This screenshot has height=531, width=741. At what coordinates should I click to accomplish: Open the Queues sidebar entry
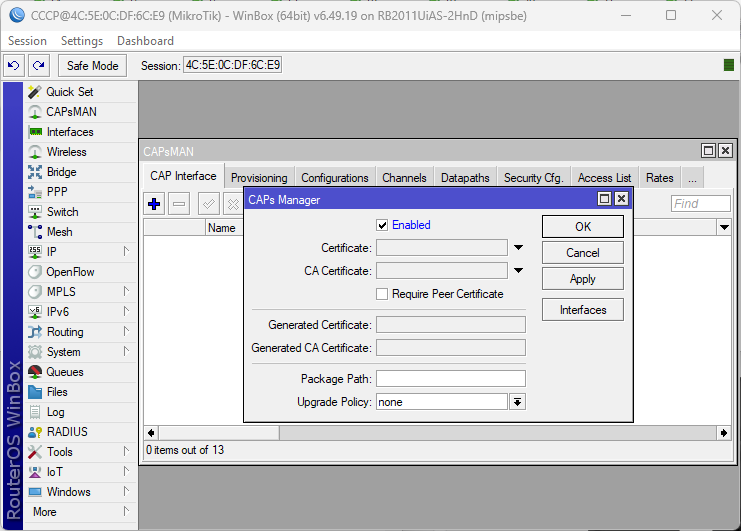coord(80,372)
